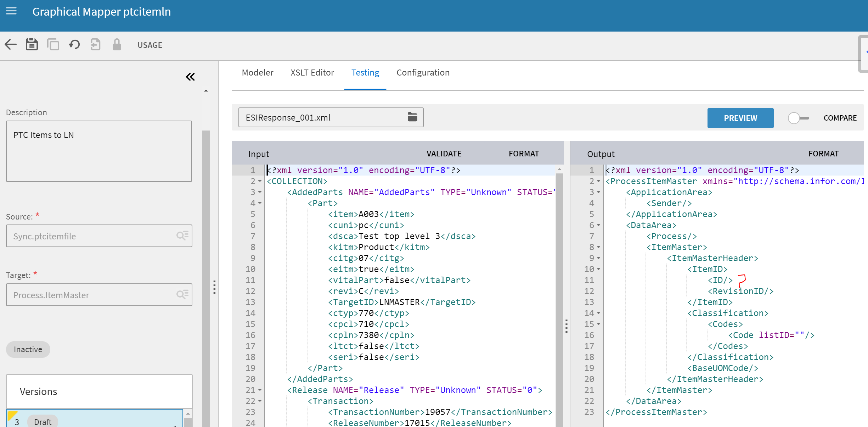This screenshot has height=427, width=868.
Task: Click the Source field Sync.ptcitemfile
Action: tap(99, 236)
